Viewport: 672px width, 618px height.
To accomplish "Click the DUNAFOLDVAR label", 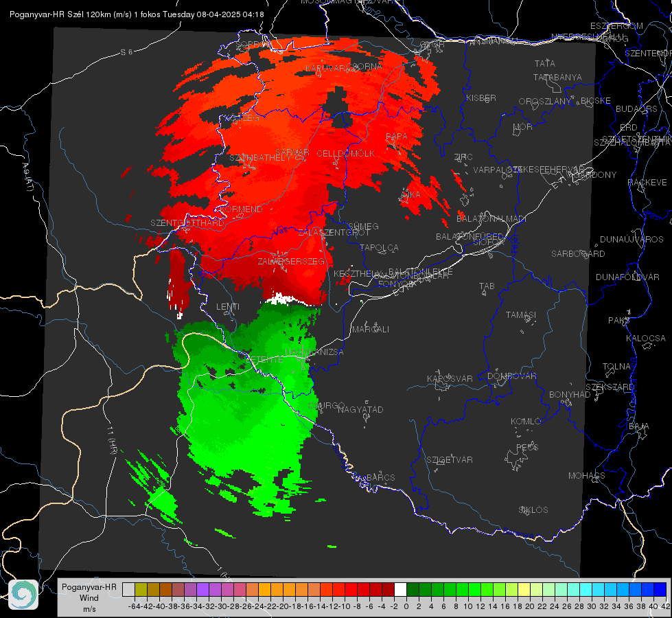I will [x=627, y=277].
